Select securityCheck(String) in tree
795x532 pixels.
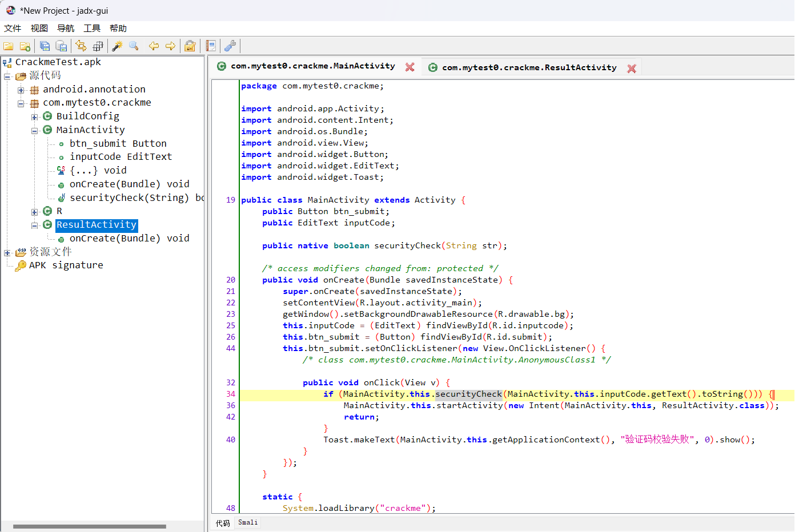click(x=136, y=198)
